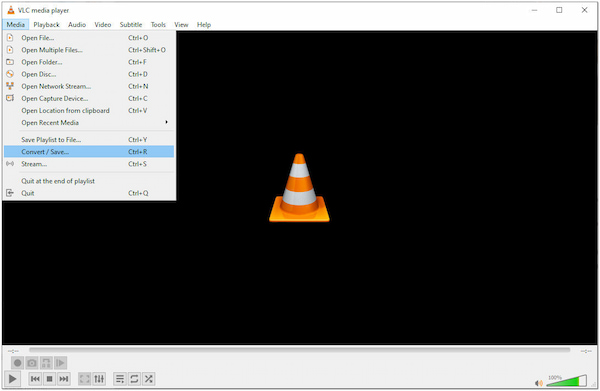Stop playback with the Stop button
This screenshot has width=600, height=391.
49,379
